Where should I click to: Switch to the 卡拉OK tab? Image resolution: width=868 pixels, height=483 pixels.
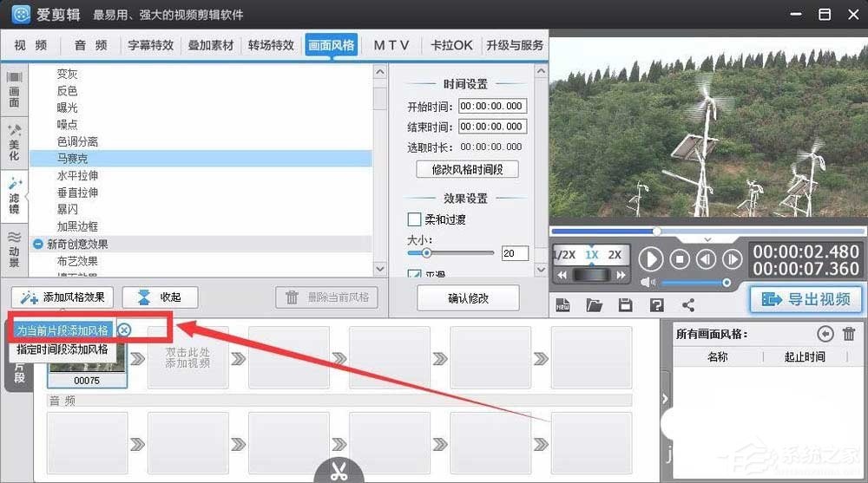451,45
